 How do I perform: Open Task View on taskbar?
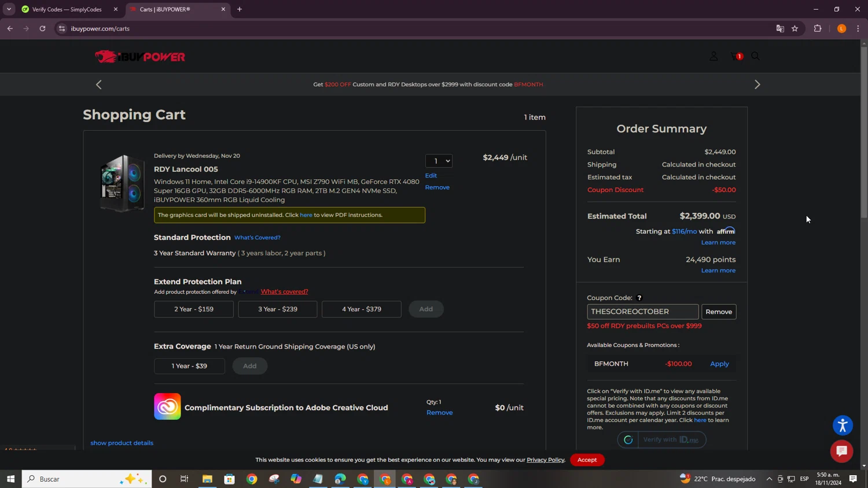185,479
